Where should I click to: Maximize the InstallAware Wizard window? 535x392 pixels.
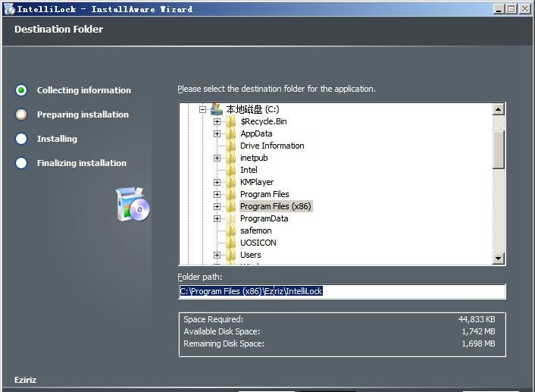(x=512, y=9)
